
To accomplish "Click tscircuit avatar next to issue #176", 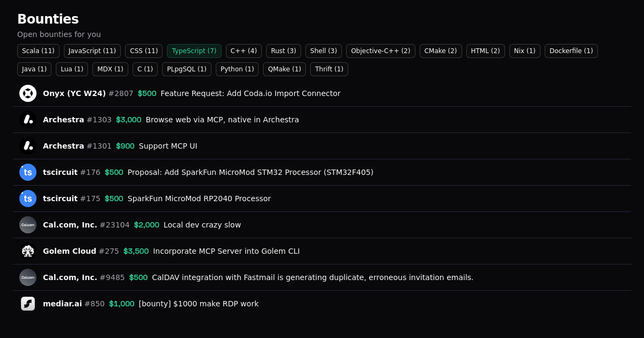I will [28, 172].
